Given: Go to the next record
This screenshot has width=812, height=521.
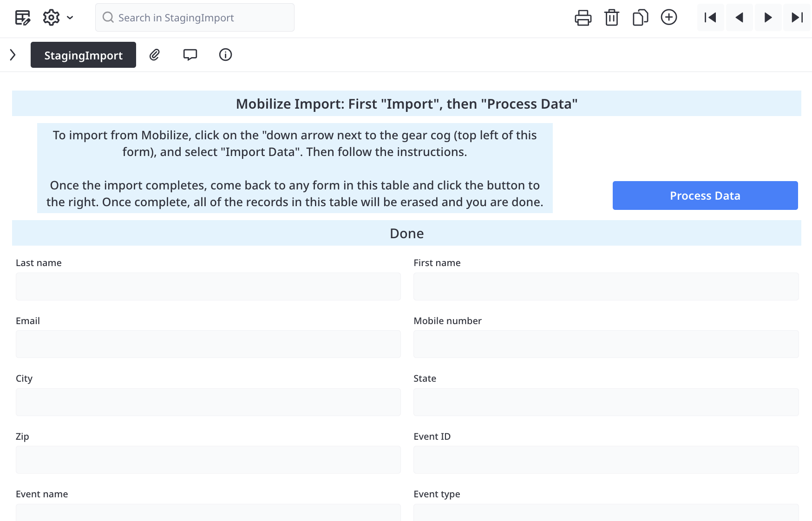Looking at the screenshot, I should (768, 18).
